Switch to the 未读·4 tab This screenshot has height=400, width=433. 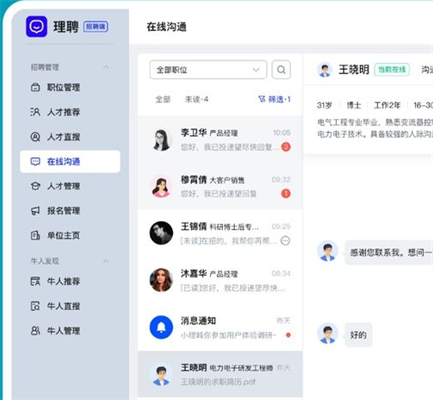click(197, 99)
